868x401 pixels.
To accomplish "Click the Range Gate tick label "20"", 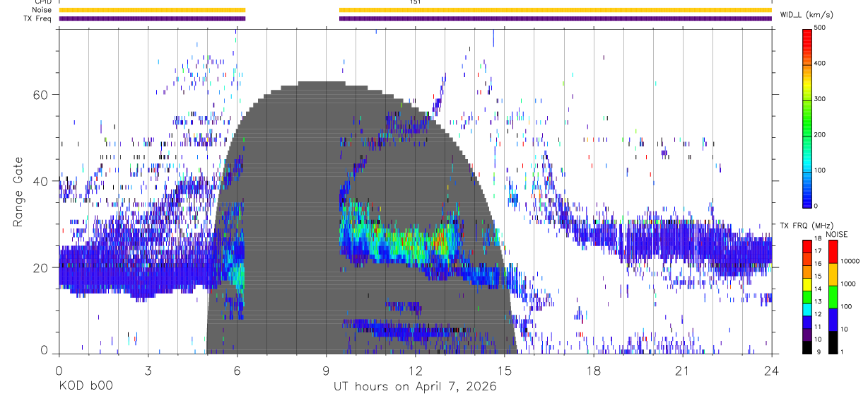I will click(41, 267).
